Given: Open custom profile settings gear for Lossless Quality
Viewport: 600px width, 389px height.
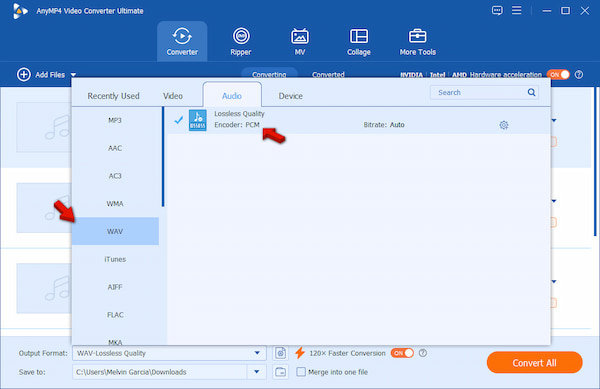Looking at the screenshot, I should click(504, 125).
